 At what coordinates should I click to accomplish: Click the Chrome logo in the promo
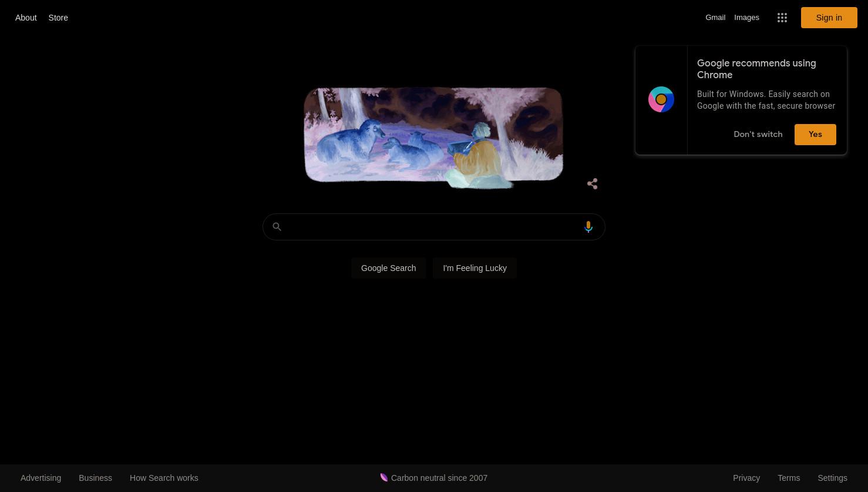point(661,99)
